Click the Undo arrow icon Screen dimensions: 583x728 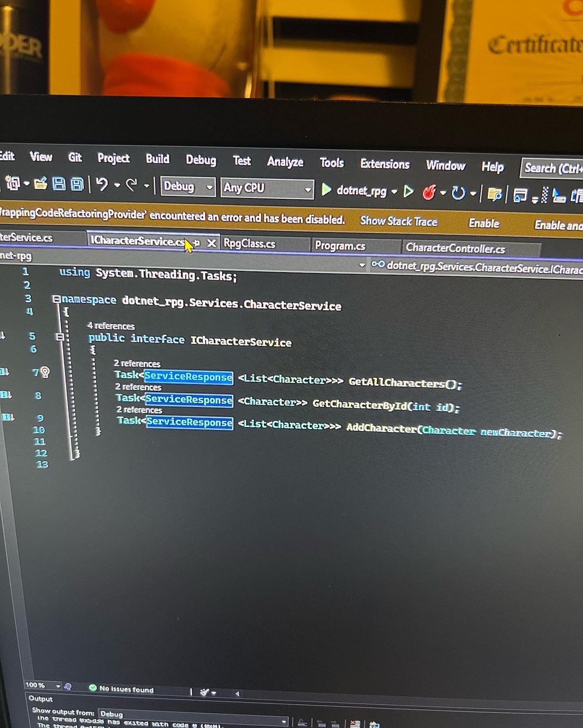(102, 184)
